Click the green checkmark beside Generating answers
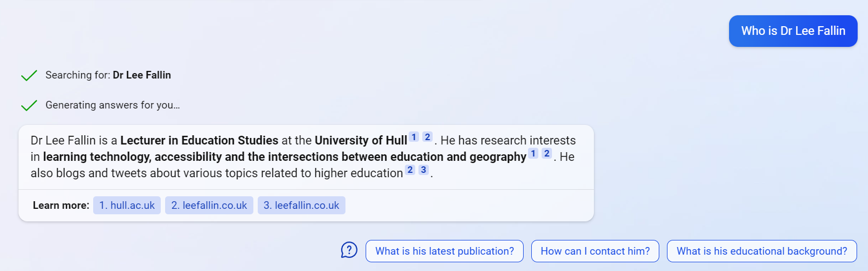 [29, 105]
